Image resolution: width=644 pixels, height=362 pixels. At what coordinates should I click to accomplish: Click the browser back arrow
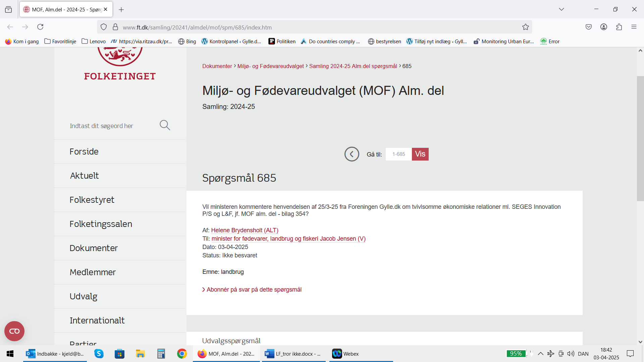tap(10, 27)
